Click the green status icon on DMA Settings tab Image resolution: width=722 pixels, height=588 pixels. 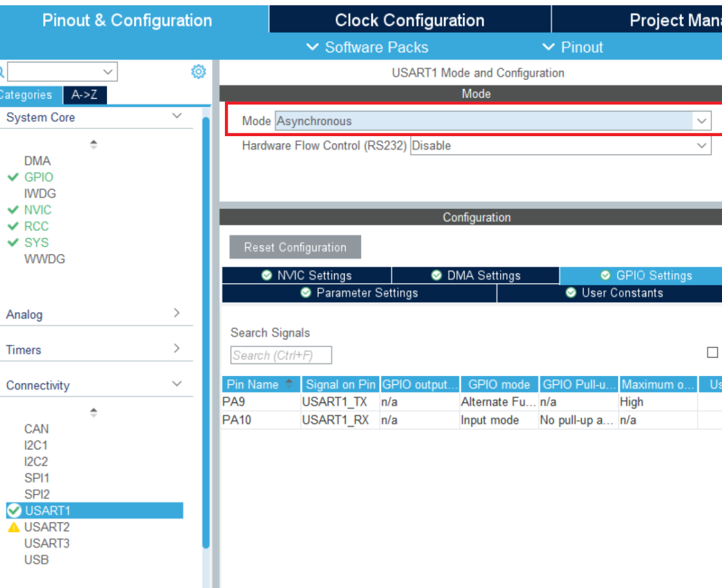click(x=437, y=276)
